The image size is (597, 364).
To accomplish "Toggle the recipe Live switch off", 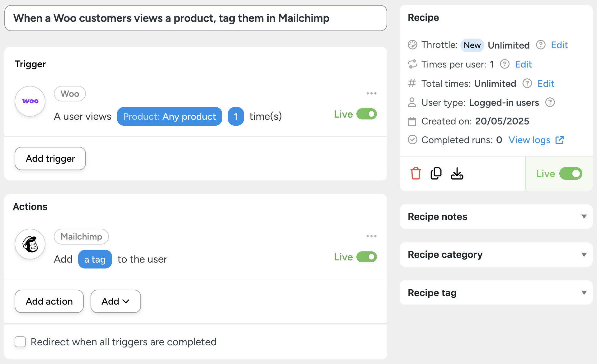I will pyautogui.click(x=571, y=174).
